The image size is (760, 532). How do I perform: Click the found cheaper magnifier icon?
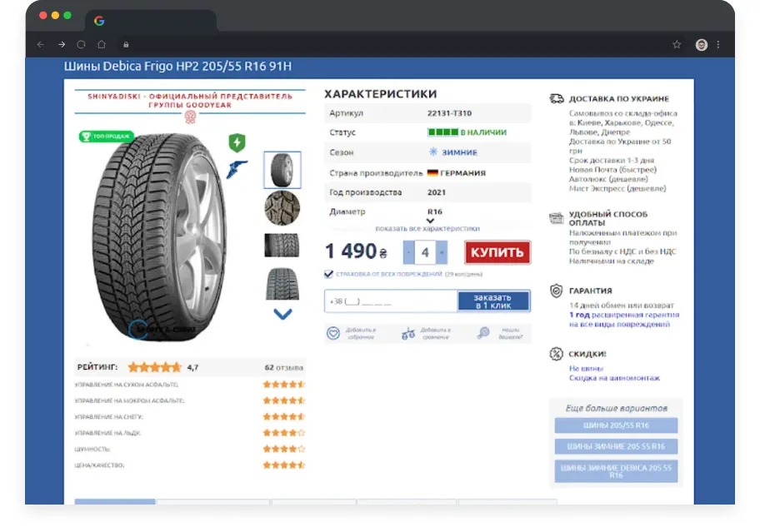482,333
